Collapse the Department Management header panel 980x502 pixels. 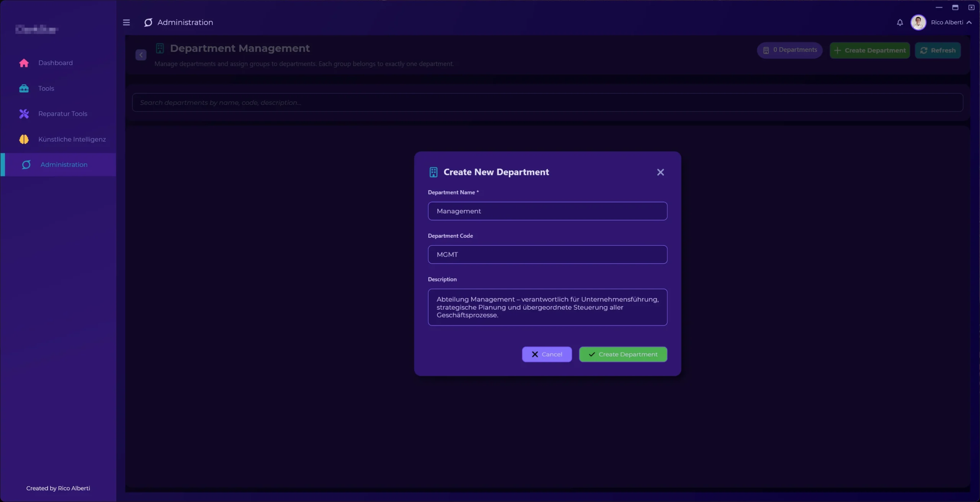[140, 54]
